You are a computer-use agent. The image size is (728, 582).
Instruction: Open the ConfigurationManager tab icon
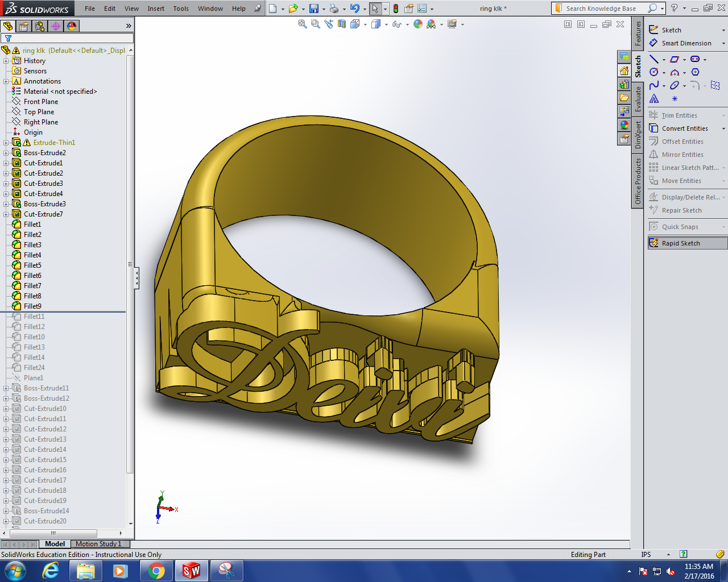(x=39, y=26)
